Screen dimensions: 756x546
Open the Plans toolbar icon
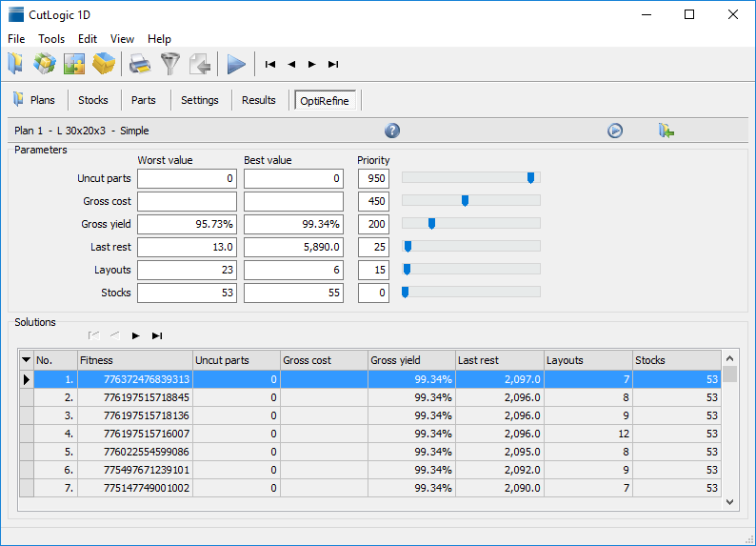16,64
